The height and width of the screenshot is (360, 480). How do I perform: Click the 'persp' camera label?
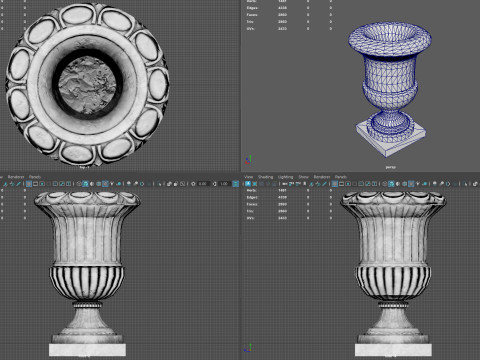[390, 167]
